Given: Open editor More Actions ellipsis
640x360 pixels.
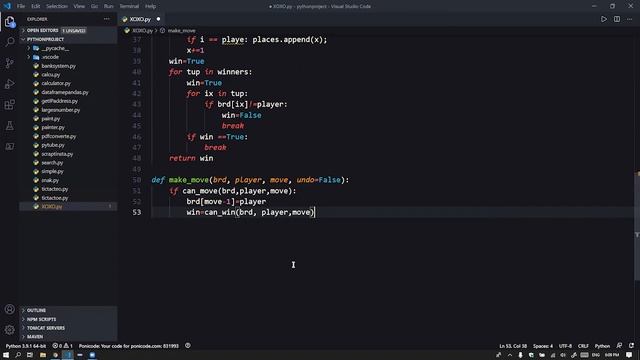Looking at the screenshot, I should 629,19.
